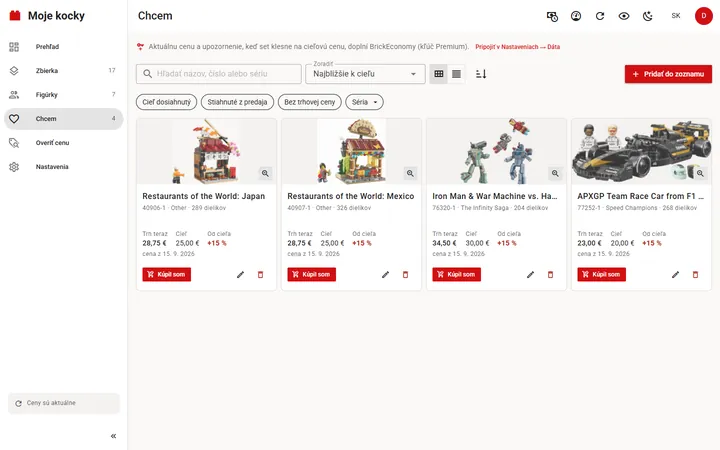Click the currency exchange icon in header

pyautogui.click(x=552, y=16)
